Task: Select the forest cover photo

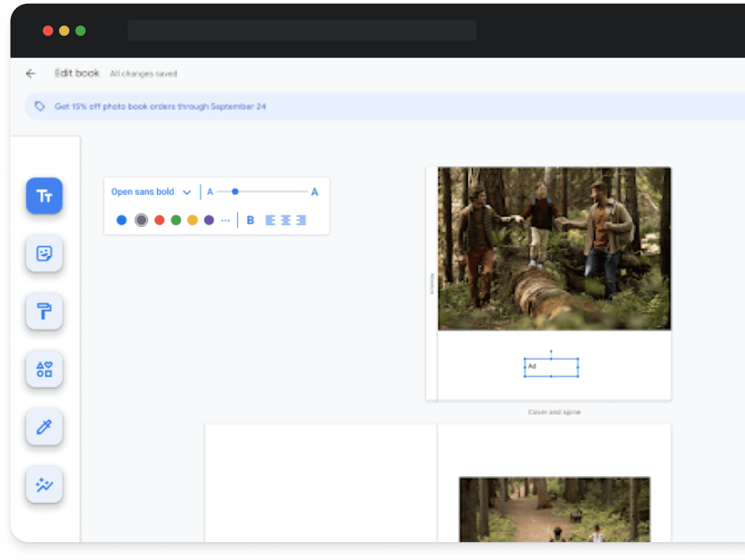Action: click(554, 249)
